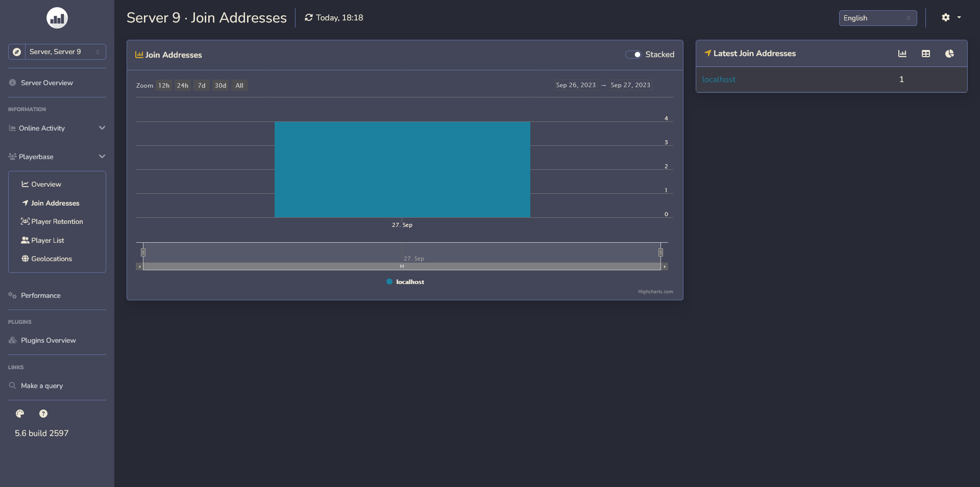Select the 30d zoom preset
The image size is (980, 487).
click(x=220, y=85)
